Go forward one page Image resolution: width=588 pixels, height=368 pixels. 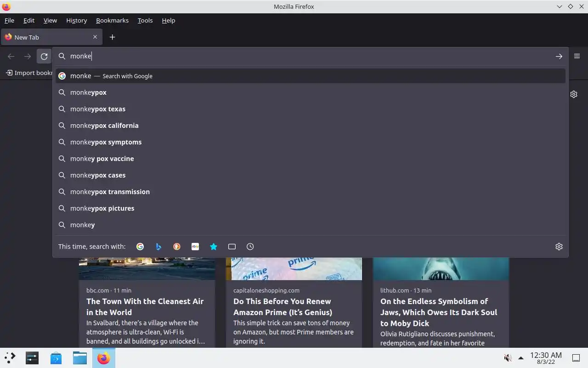point(28,56)
